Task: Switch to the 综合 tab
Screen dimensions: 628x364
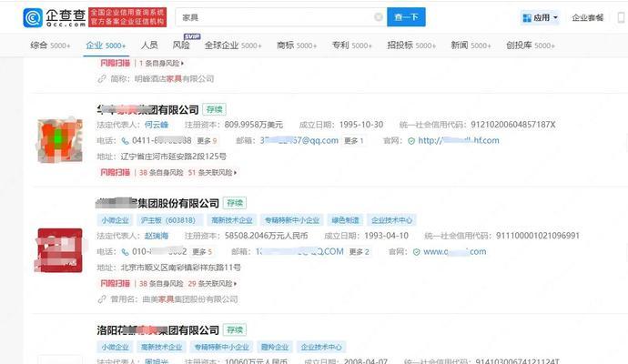Action: tap(50, 45)
